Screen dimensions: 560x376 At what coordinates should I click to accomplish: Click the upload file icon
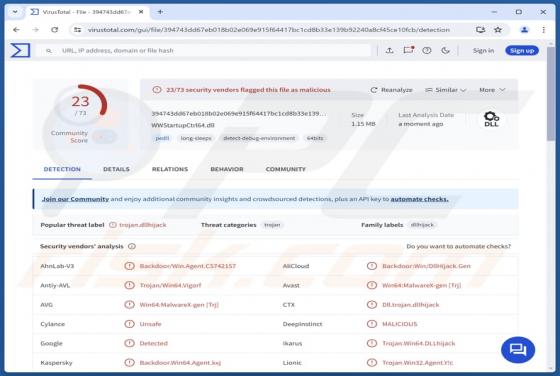390,51
